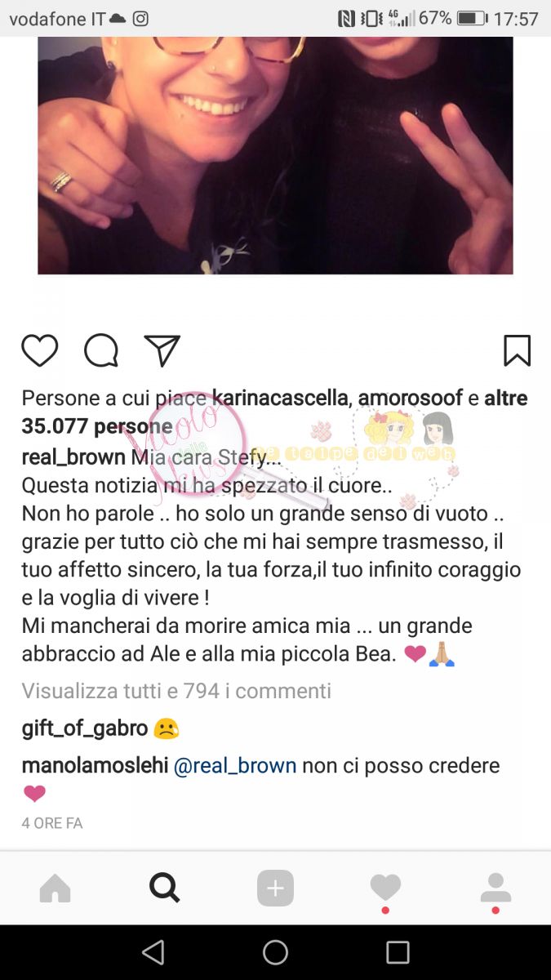Open gift_of_gabro commenter profile

(84, 729)
